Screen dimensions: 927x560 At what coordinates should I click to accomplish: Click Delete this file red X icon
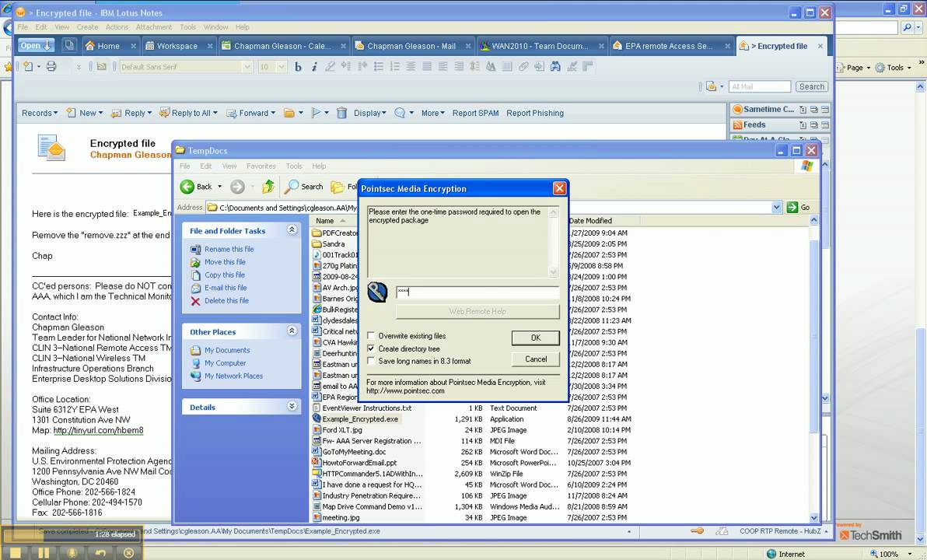point(196,301)
